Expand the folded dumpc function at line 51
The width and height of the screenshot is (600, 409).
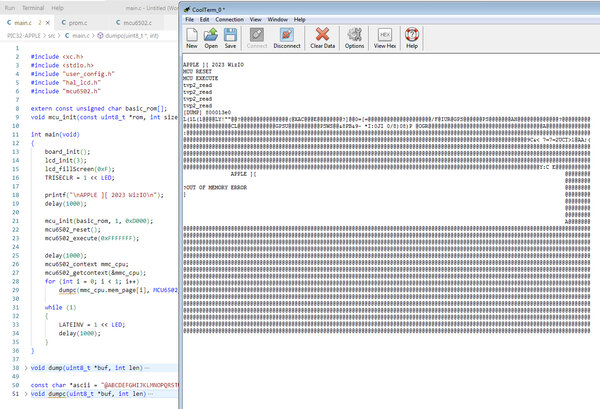(26, 394)
